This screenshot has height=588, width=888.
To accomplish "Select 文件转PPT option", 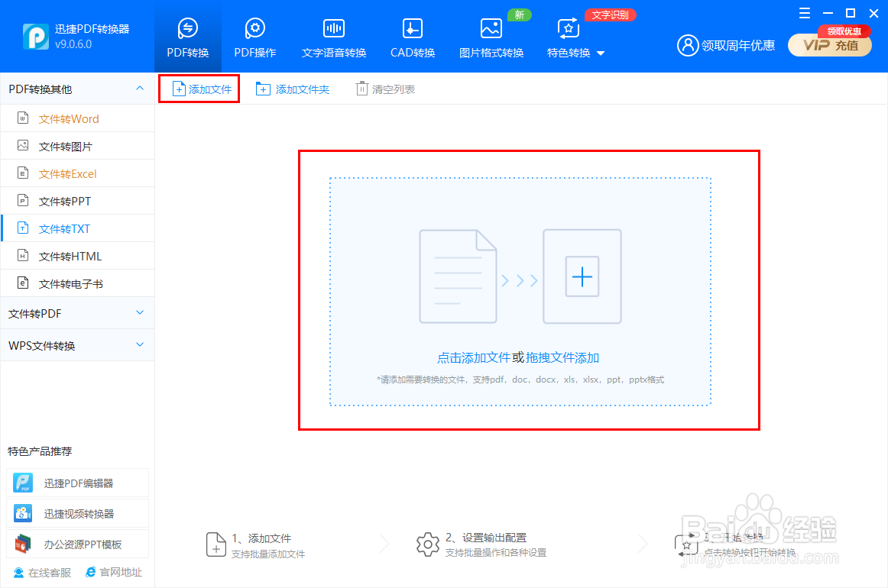I will click(77, 202).
